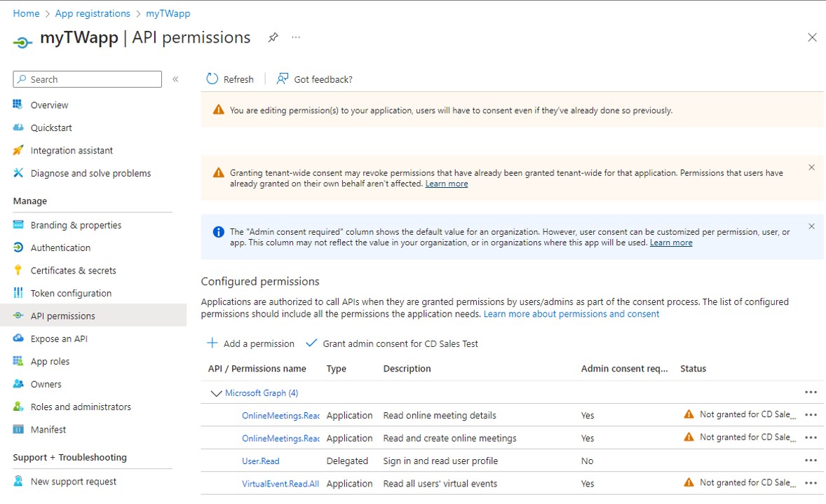
Task: Click the API permissions sidebar icon
Action: click(x=18, y=315)
